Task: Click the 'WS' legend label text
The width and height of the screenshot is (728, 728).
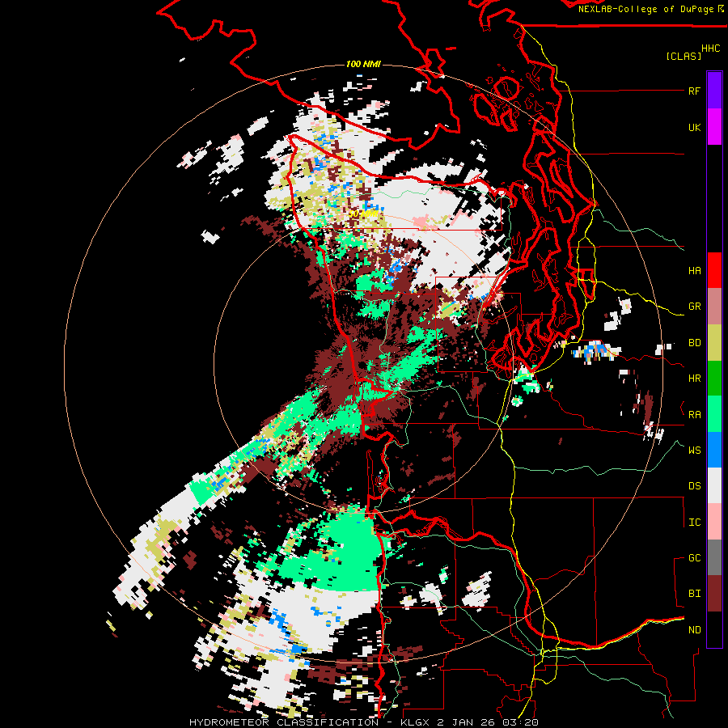Action: click(694, 451)
